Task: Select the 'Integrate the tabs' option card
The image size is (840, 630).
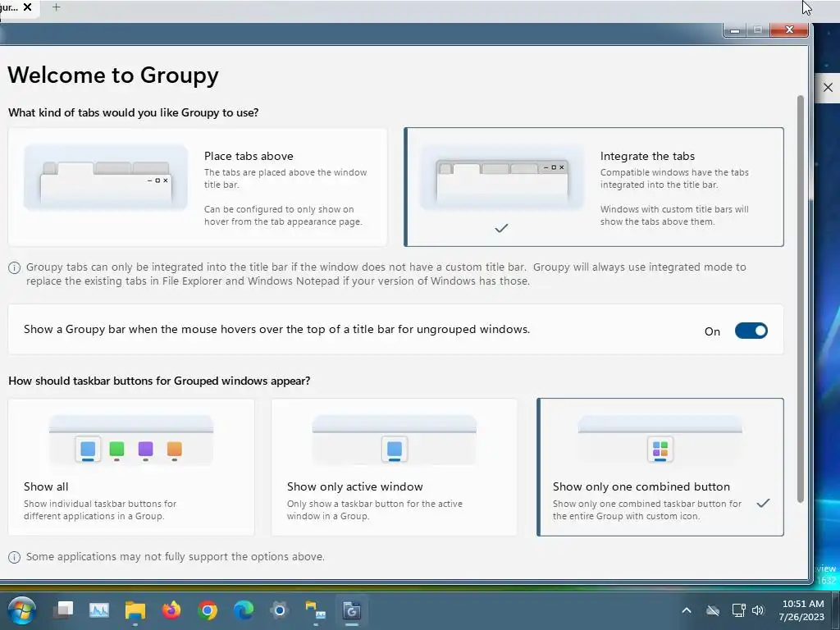Action: [x=594, y=187]
